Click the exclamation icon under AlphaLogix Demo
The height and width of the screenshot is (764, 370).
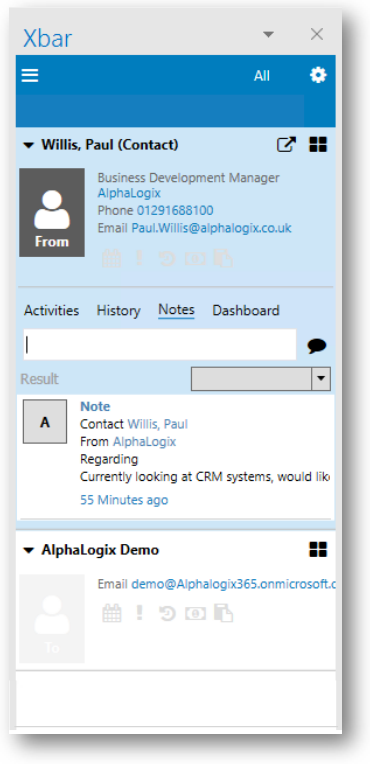[x=139, y=613]
